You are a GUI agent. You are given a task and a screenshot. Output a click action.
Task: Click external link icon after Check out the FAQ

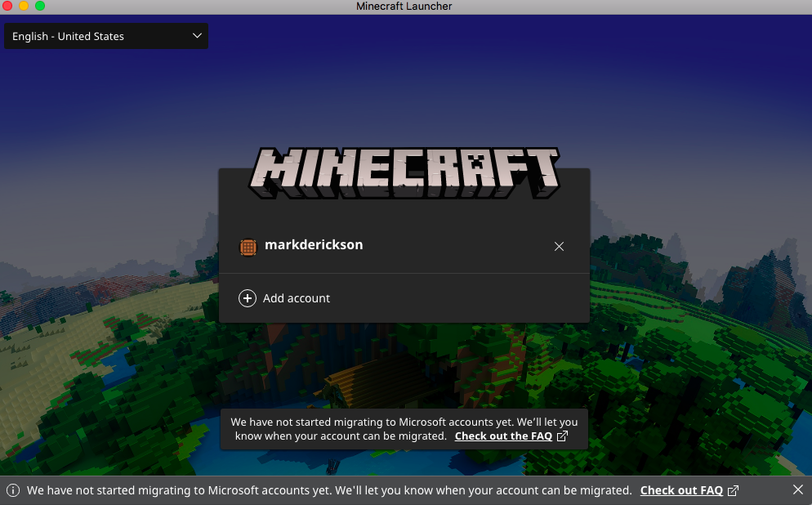(x=562, y=436)
